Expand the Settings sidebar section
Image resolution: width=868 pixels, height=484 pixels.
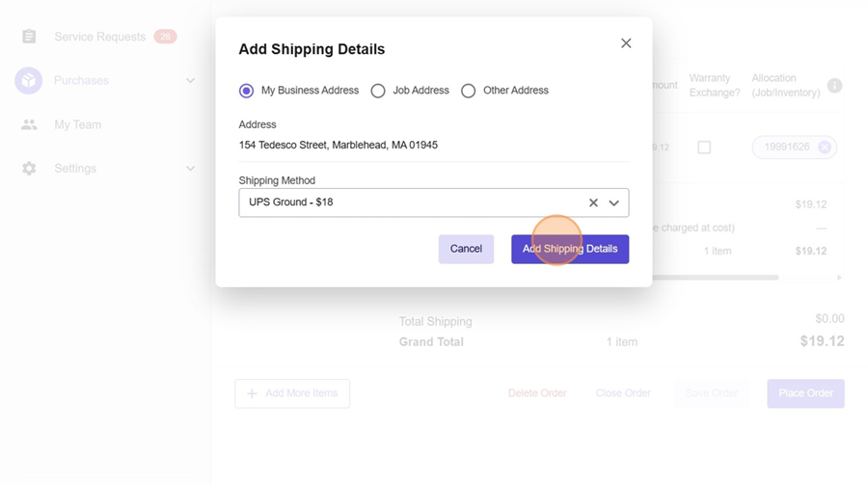pos(190,169)
